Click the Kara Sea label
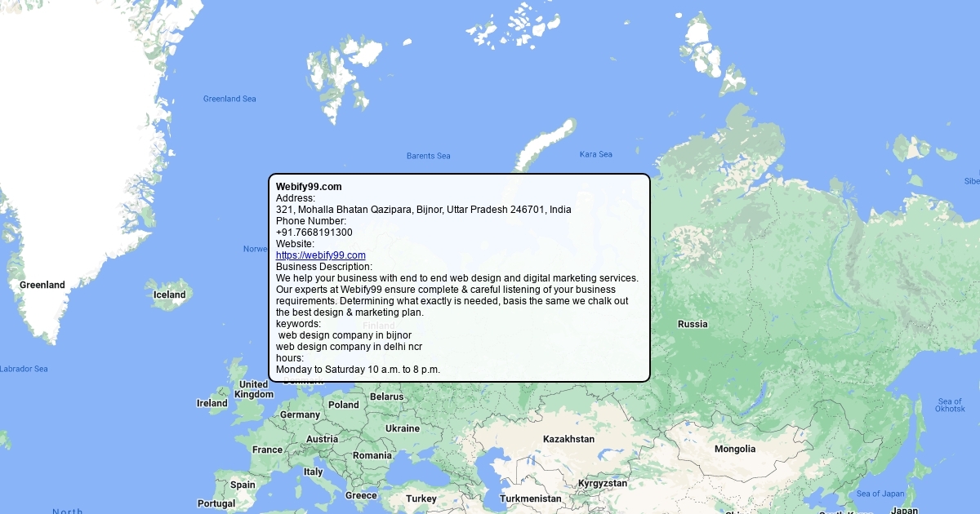 [595, 154]
